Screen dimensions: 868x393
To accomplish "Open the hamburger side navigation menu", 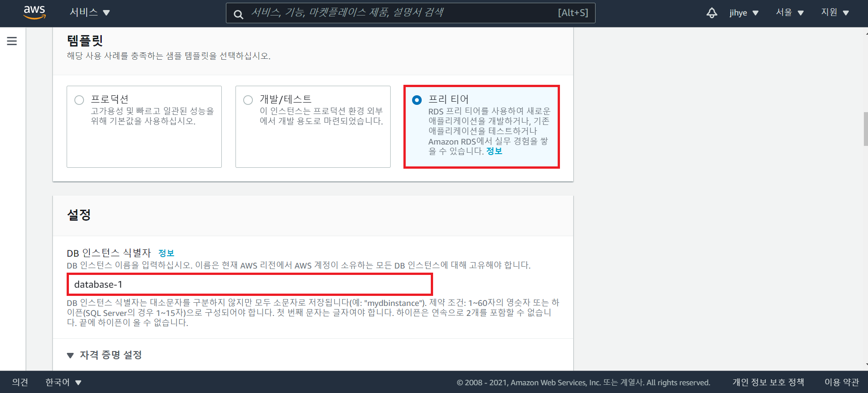I will (x=12, y=41).
